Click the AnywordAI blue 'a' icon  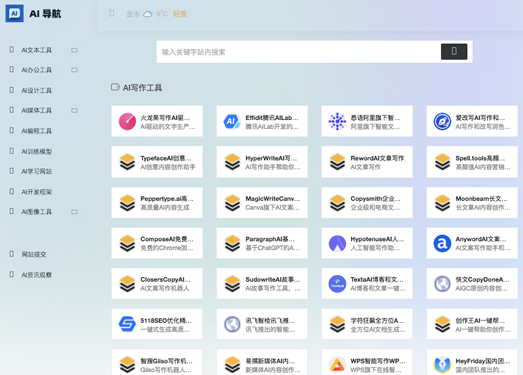pos(442,243)
